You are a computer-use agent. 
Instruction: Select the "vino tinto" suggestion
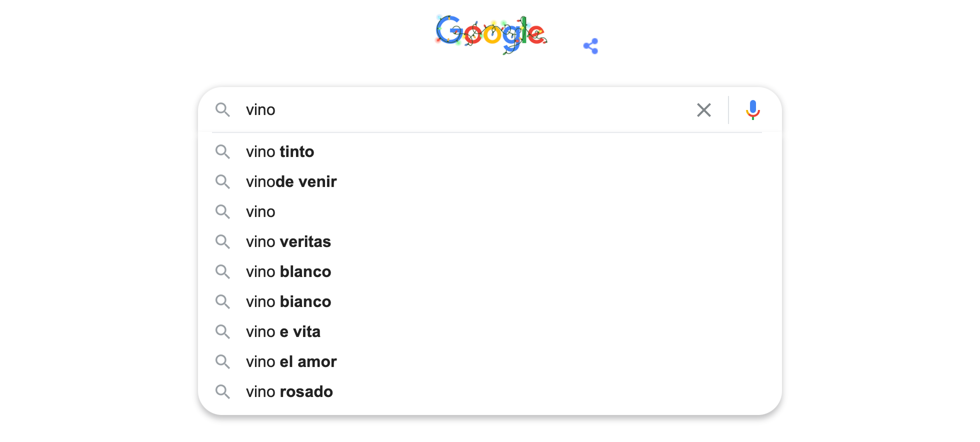click(x=280, y=152)
